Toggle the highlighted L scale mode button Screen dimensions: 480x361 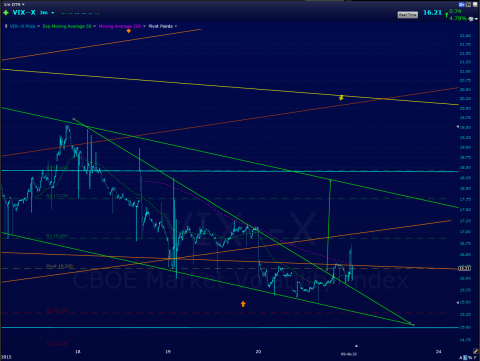465,357
